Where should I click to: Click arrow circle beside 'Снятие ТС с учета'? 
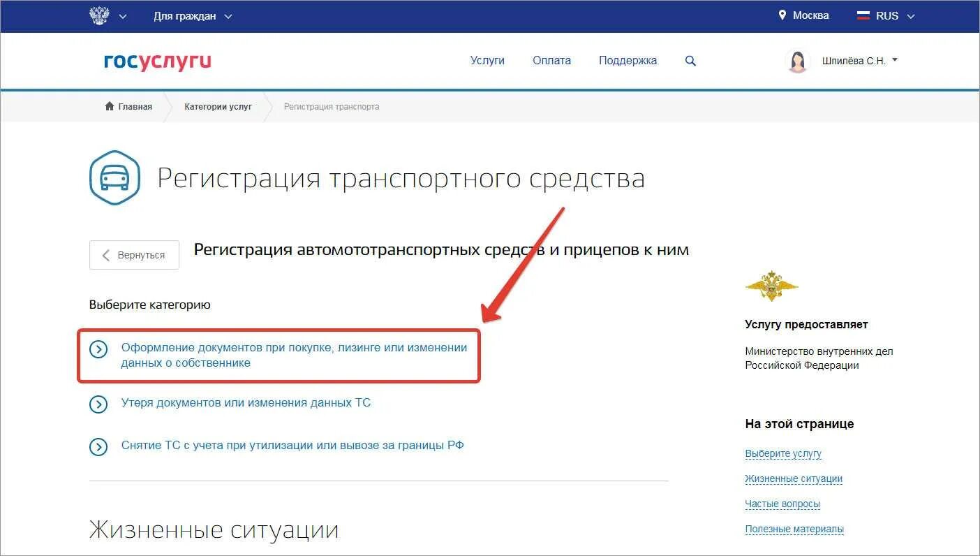click(98, 447)
